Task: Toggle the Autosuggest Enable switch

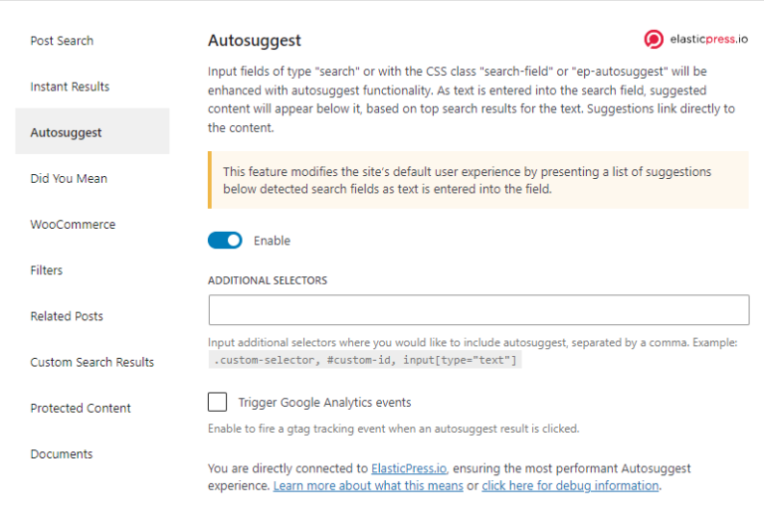Action: (225, 241)
